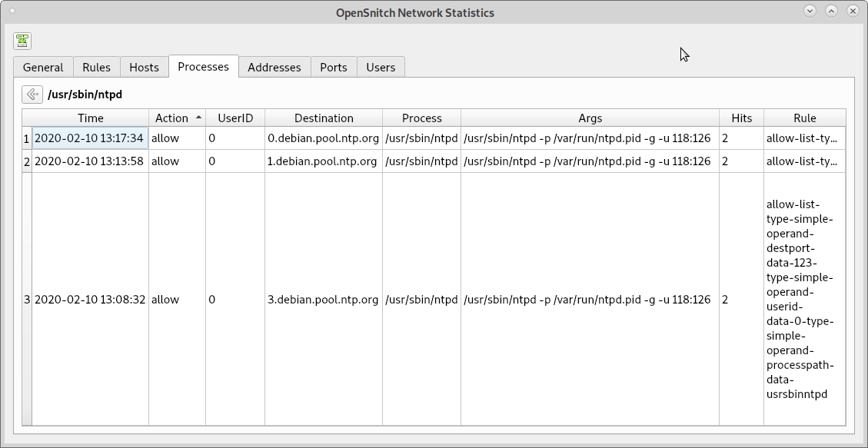Click destination 1.debian.pool.ntp.org
868x448 pixels.
pos(324,161)
